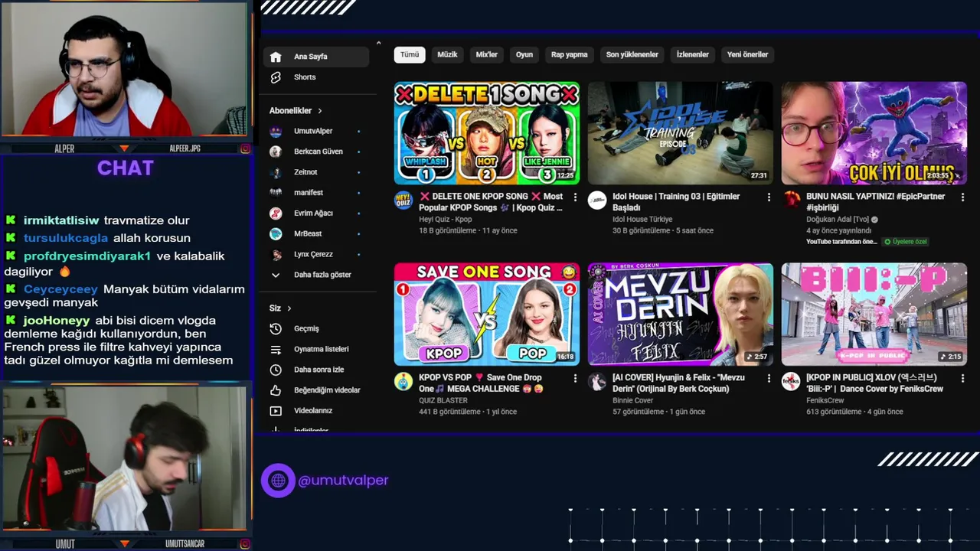Select the Tümü filter chip
Image resolution: width=980 pixels, height=551 pixels.
pos(410,54)
